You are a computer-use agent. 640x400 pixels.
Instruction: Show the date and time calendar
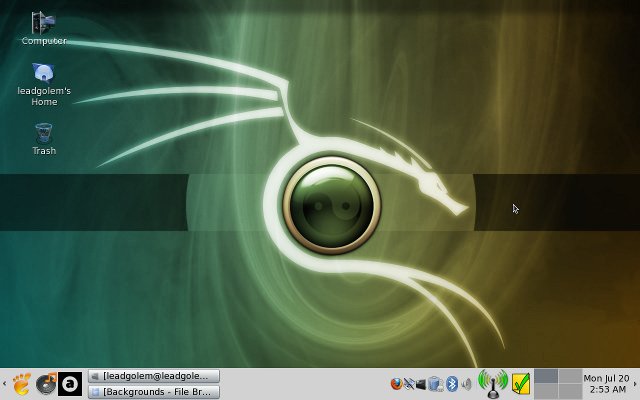[606, 384]
